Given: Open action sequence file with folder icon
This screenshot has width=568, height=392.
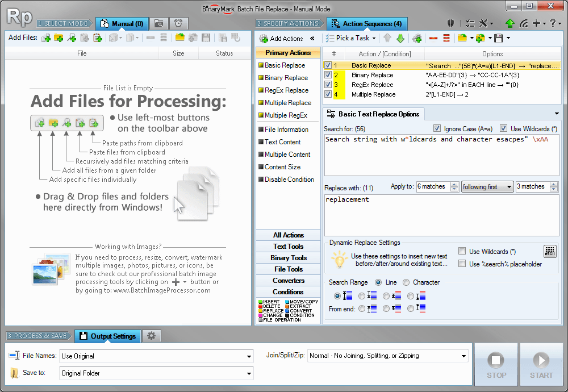Looking at the screenshot, I should pyautogui.click(x=462, y=38).
